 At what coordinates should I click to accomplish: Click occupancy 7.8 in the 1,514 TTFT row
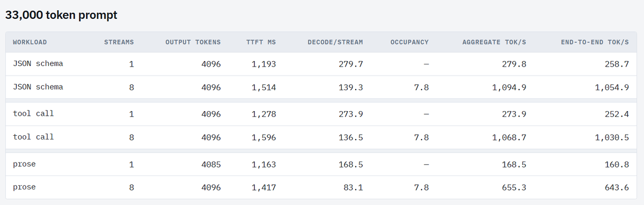tap(422, 87)
